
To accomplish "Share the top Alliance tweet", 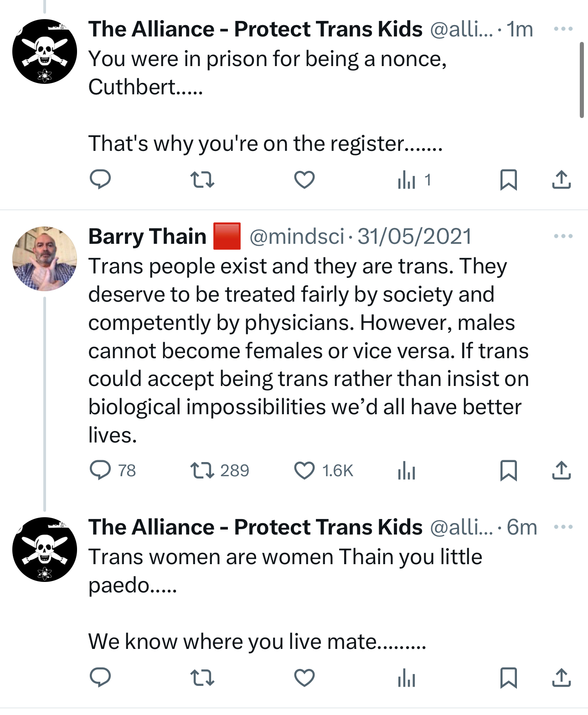I will [x=561, y=180].
